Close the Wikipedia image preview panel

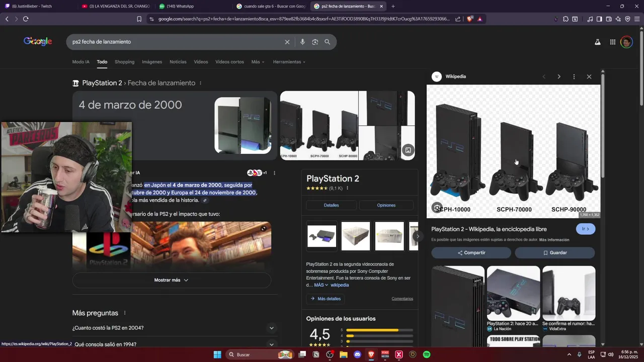point(589,77)
